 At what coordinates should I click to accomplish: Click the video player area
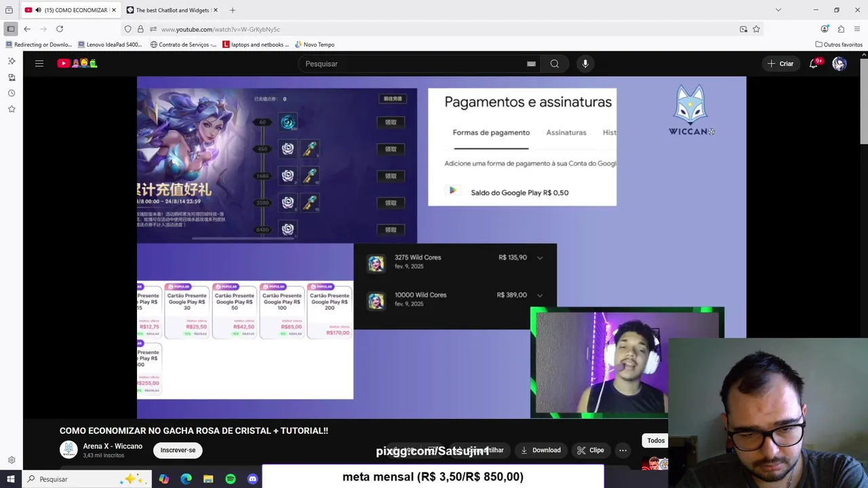[441, 247]
